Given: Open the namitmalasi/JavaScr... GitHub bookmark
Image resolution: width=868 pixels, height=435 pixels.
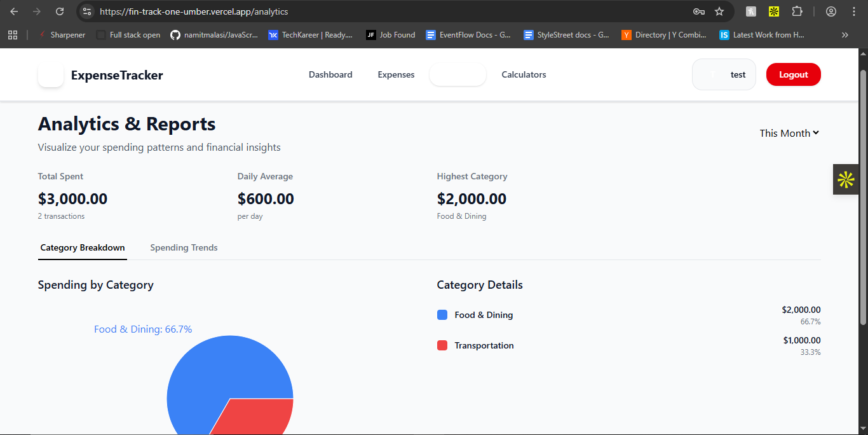Looking at the screenshot, I should (x=215, y=35).
